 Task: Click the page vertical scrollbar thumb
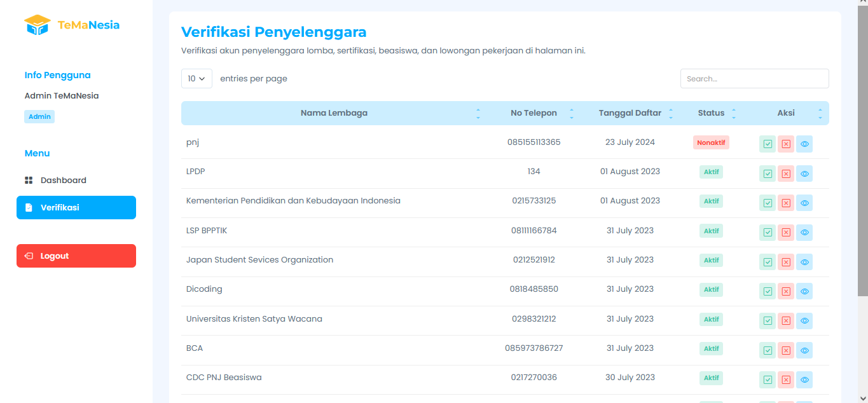[x=862, y=153]
